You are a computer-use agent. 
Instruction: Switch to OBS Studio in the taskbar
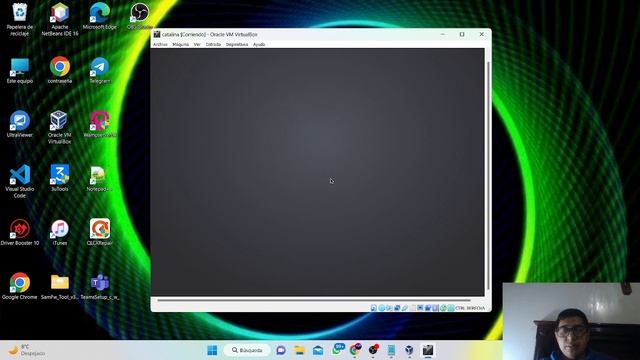point(373,350)
